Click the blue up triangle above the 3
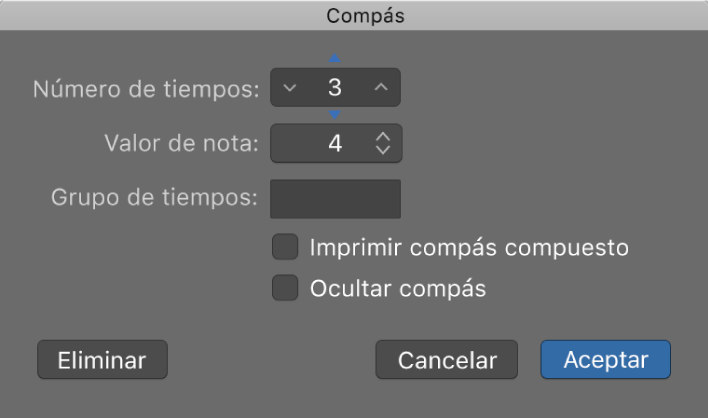This screenshot has width=708, height=418. coord(335,59)
